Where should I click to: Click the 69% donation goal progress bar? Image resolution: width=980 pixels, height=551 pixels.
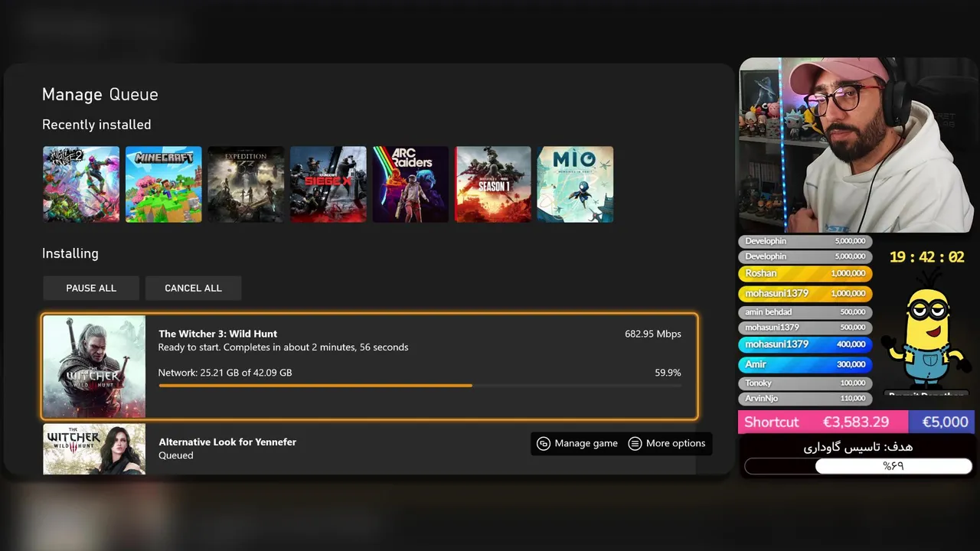(x=858, y=465)
